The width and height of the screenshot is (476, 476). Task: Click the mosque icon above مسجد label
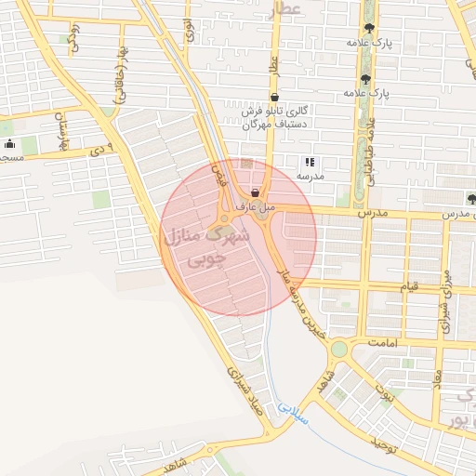[10, 144]
